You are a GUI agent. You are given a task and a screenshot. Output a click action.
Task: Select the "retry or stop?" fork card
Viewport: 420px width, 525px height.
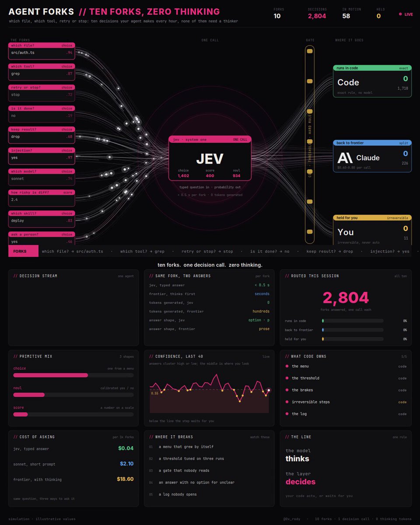[42, 94]
